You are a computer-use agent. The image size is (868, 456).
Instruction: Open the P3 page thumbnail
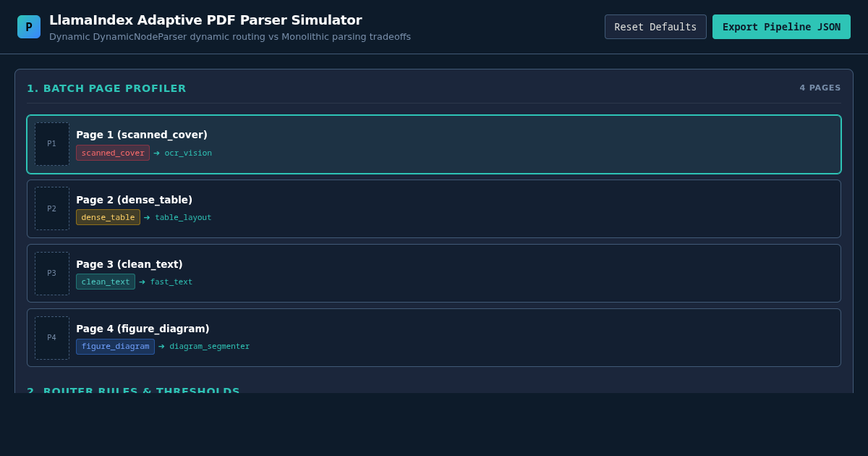click(52, 273)
